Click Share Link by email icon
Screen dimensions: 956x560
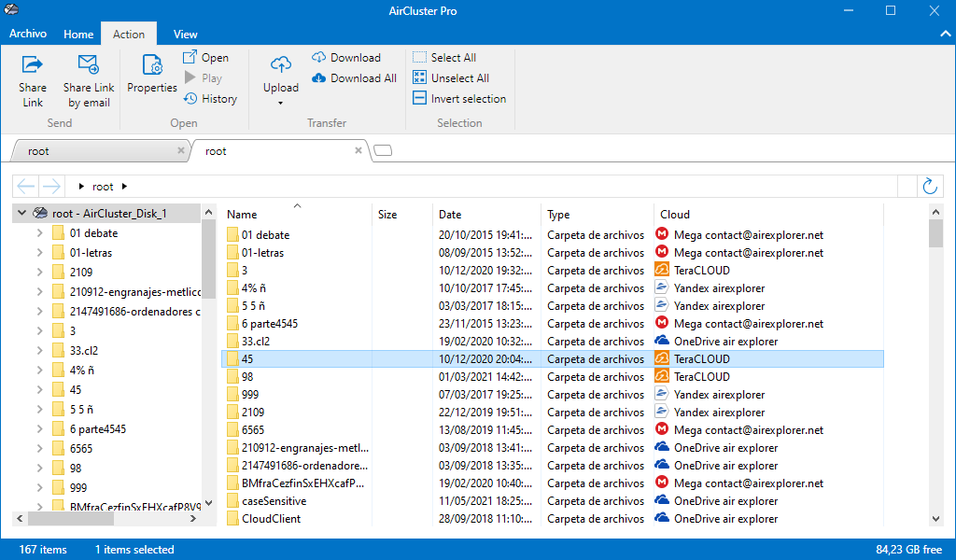[89, 64]
